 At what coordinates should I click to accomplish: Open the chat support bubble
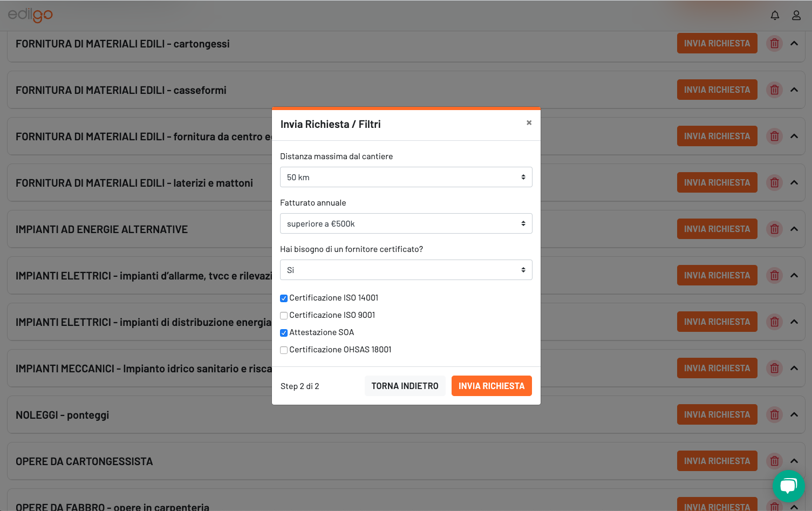click(x=788, y=486)
